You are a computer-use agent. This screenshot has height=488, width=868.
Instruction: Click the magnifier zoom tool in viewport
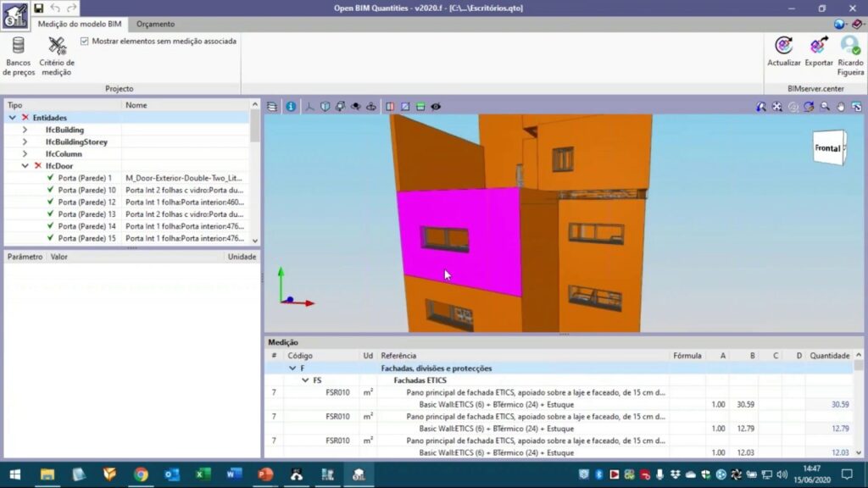click(825, 107)
